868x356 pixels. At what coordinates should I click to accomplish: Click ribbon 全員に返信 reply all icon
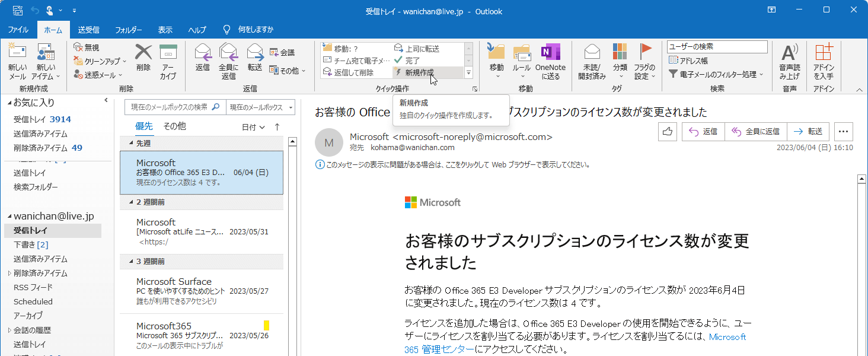[229, 62]
